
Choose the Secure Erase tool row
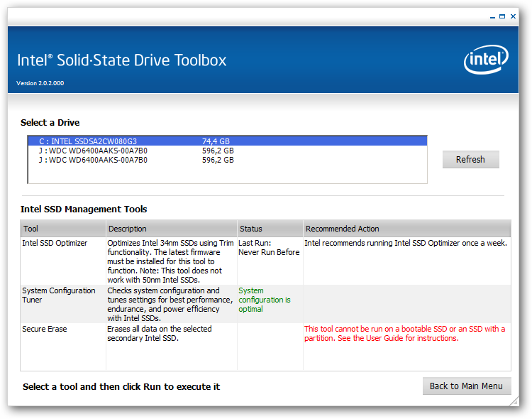pyautogui.click(x=265, y=347)
